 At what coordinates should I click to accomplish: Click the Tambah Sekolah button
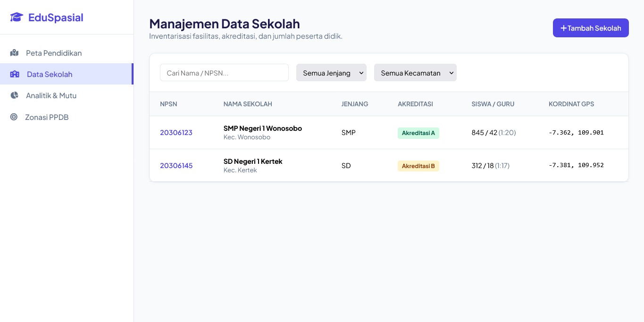click(x=591, y=28)
